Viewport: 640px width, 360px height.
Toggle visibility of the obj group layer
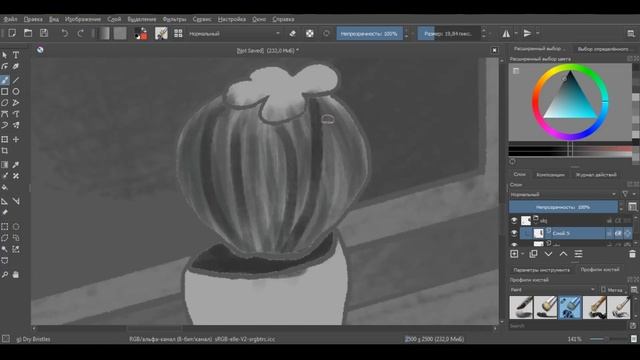514,220
